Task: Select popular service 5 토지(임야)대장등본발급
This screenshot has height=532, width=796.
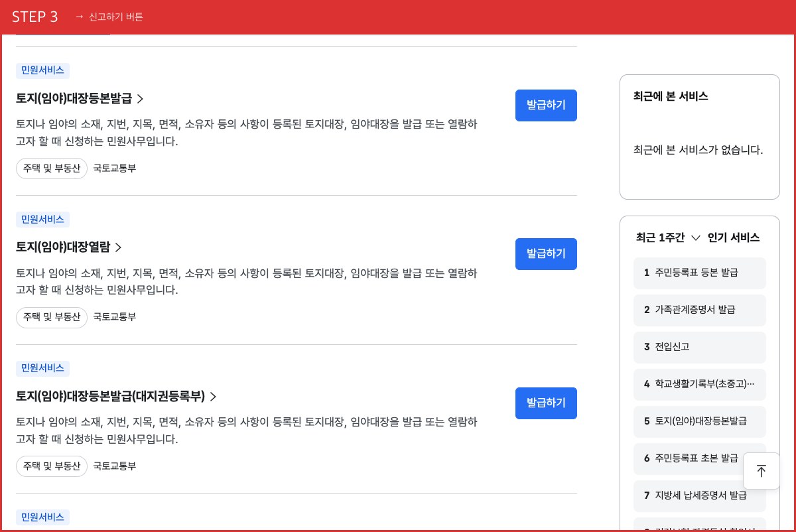Action: point(700,421)
